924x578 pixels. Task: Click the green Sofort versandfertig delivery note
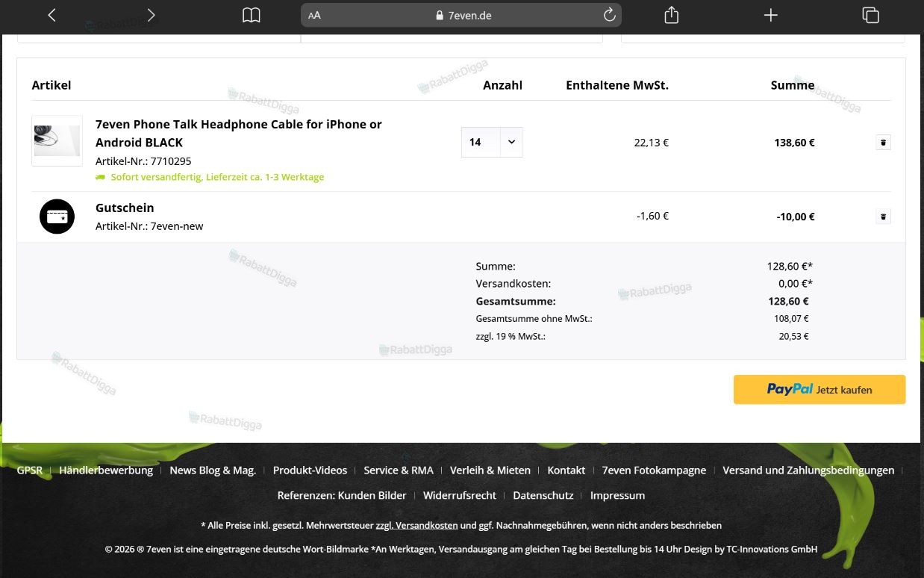click(210, 177)
